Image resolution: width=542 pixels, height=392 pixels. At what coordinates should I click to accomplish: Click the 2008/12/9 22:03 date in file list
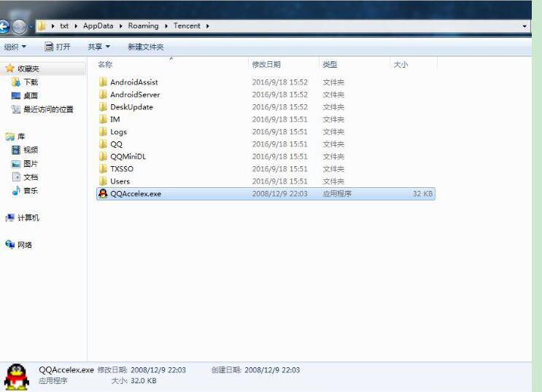(x=279, y=194)
